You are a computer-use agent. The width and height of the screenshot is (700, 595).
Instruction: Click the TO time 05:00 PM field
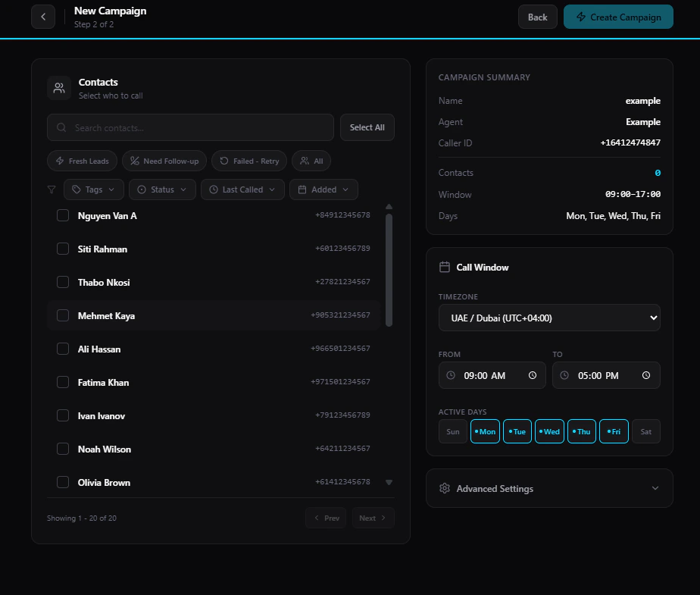click(x=606, y=375)
